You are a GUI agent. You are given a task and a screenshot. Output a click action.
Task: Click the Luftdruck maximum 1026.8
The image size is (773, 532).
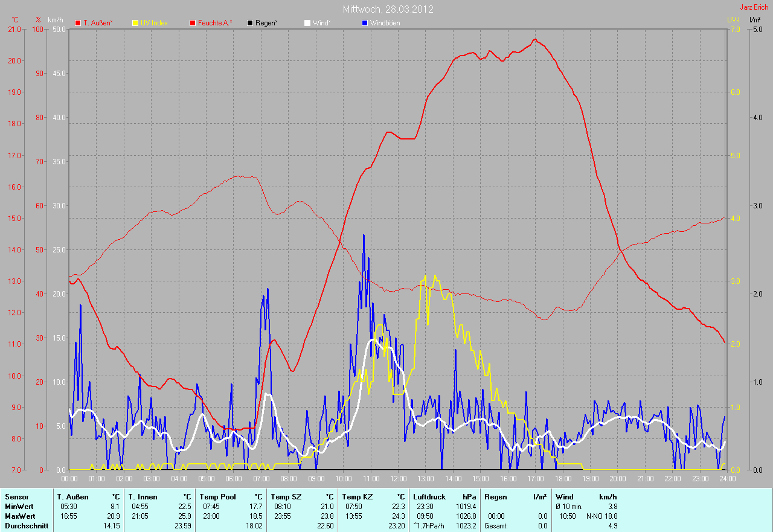click(465, 516)
